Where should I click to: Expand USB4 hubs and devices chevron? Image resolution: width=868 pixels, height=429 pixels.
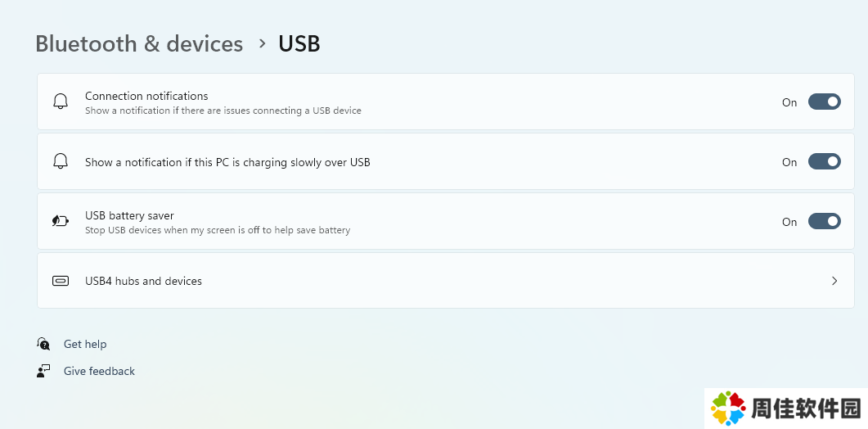point(834,281)
